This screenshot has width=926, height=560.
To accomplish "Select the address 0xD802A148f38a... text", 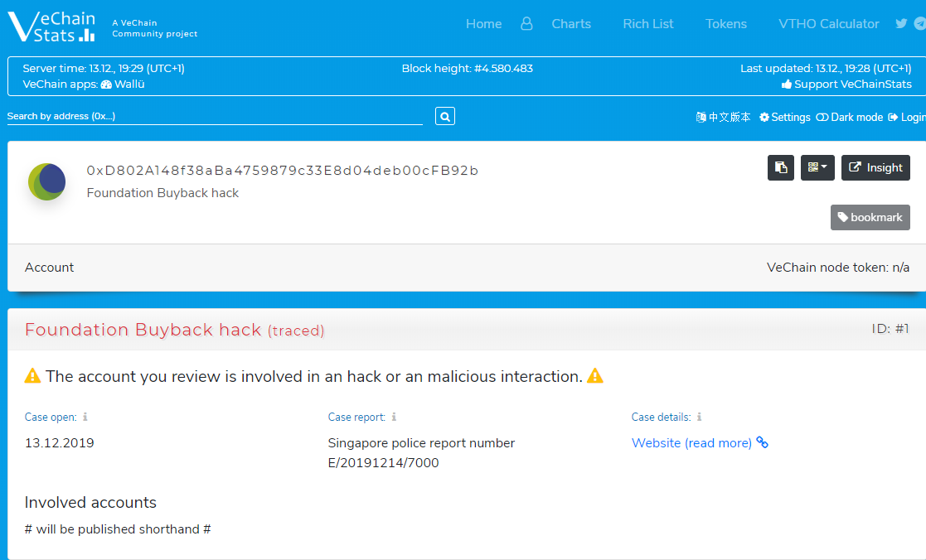I will pyautogui.click(x=283, y=170).
